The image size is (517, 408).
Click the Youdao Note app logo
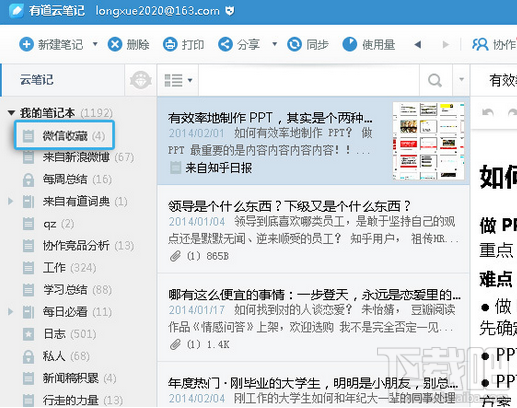[x=16, y=11]
